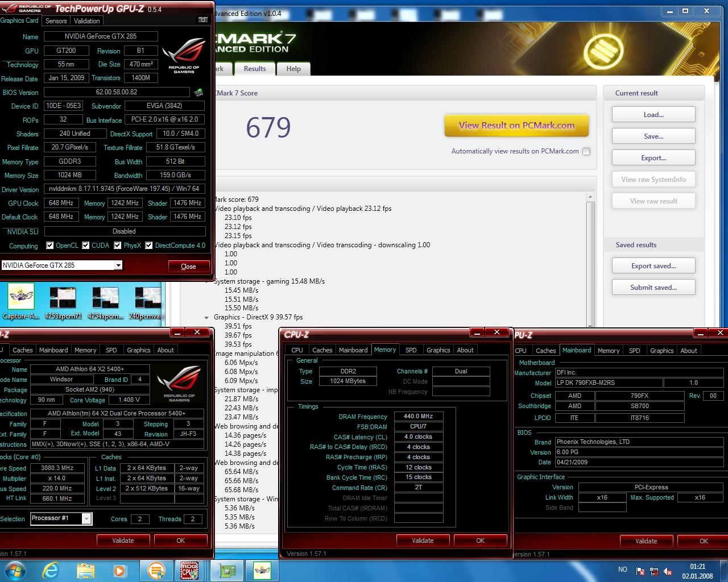Switch to the Validation tab in GPU-Z
728x582 pixels.
(x=86, y=20)
